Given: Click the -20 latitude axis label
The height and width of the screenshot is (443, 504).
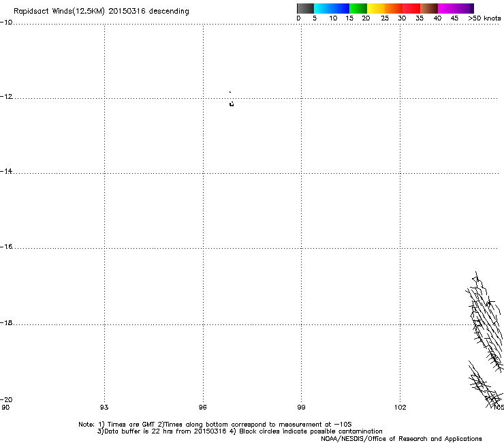Looking at the screenshot, I should (x=6, y=399).
